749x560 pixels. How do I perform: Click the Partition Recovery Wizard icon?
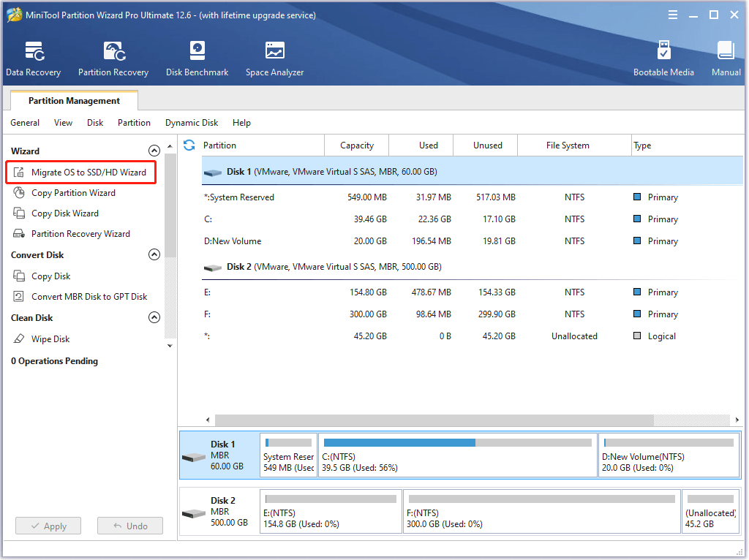tap(18, 234)
